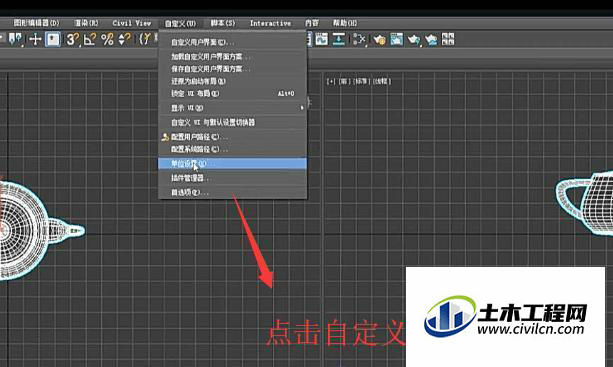Click the Render in Cloud teapot icon

tap(431, 39)
